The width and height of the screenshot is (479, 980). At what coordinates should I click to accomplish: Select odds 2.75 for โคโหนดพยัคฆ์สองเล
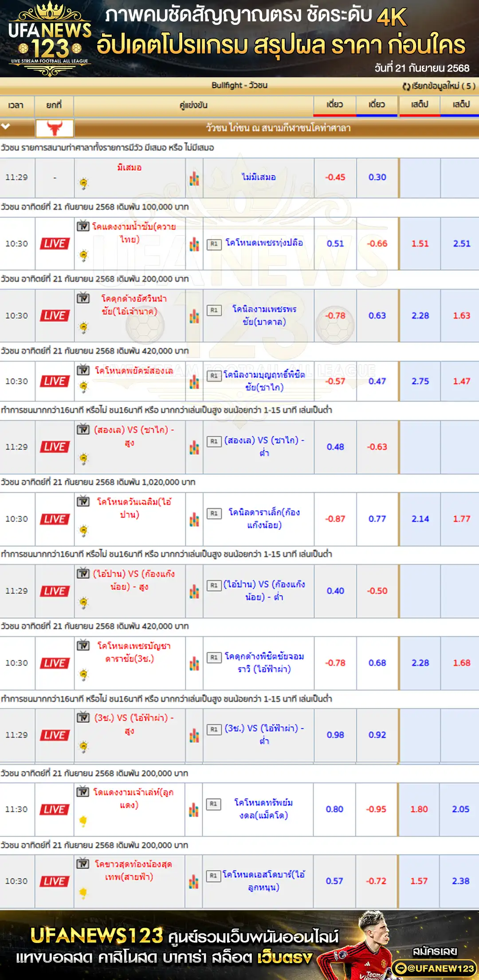click(x=420, y=381)
